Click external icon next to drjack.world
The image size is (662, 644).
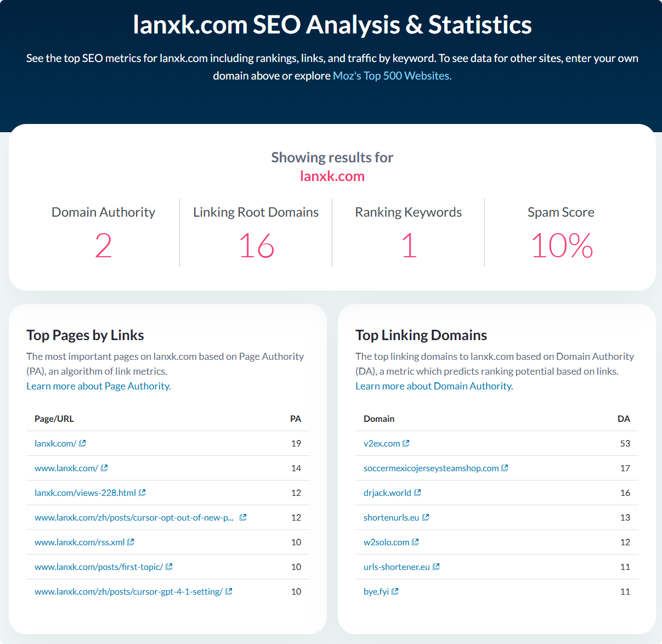(417, 493)
